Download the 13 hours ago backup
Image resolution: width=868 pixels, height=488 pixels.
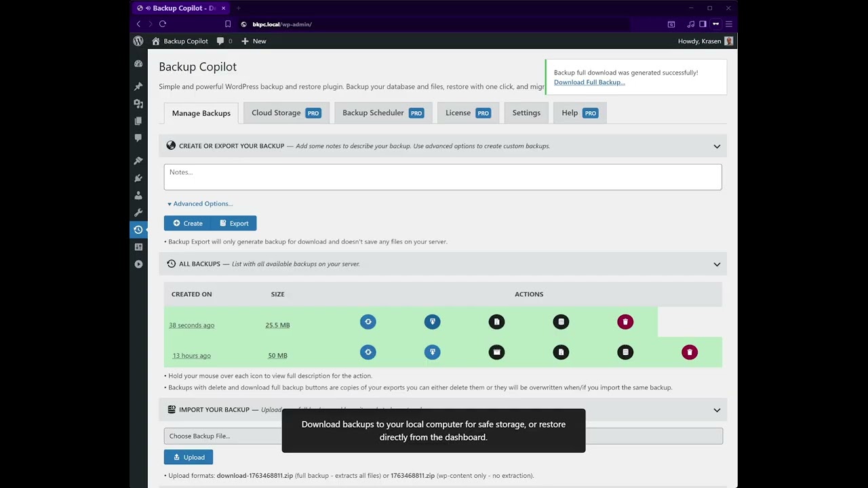pos(432,352)
